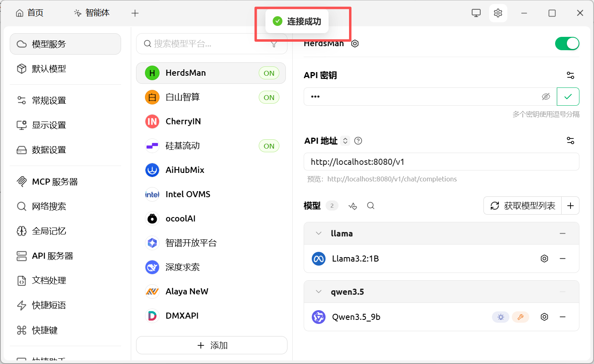Open settings for the Llama3.2:1B model
Screen dimensions: 594x364
click(x=545, y=259)
